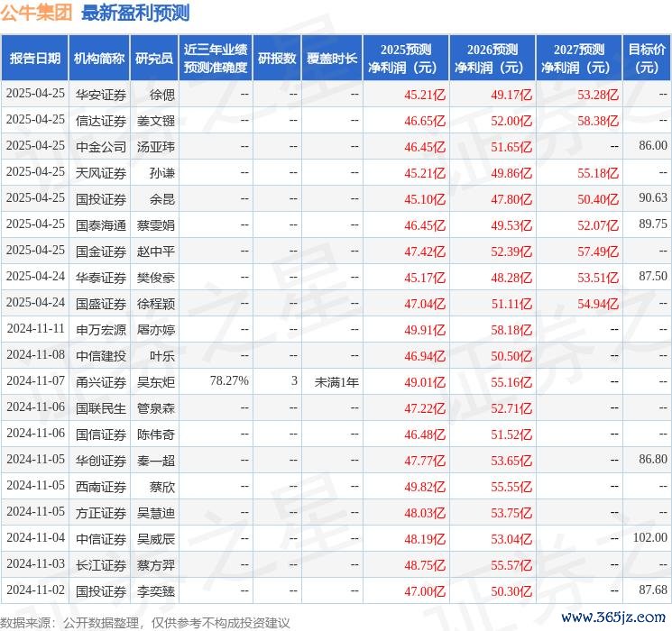Click 方正证券 institution cell
This screenshot has height=631, width=672.
[x=101, y=513]
